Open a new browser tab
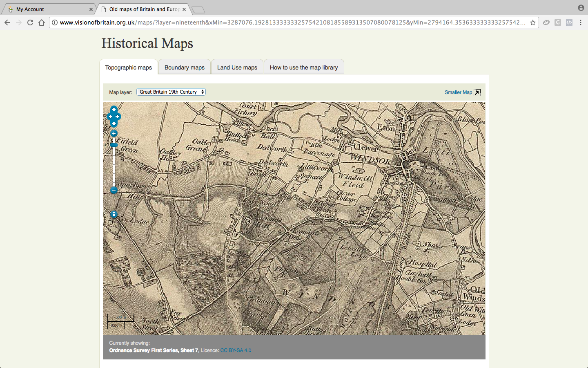The image size is (588, 368). [x=198, y=10]
